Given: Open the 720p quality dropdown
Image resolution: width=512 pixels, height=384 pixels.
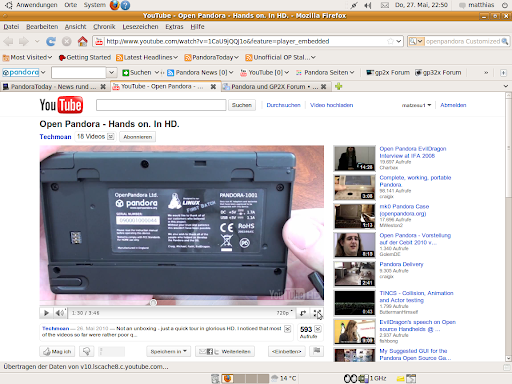Looking at the screenshot, I should click(284, 313).
